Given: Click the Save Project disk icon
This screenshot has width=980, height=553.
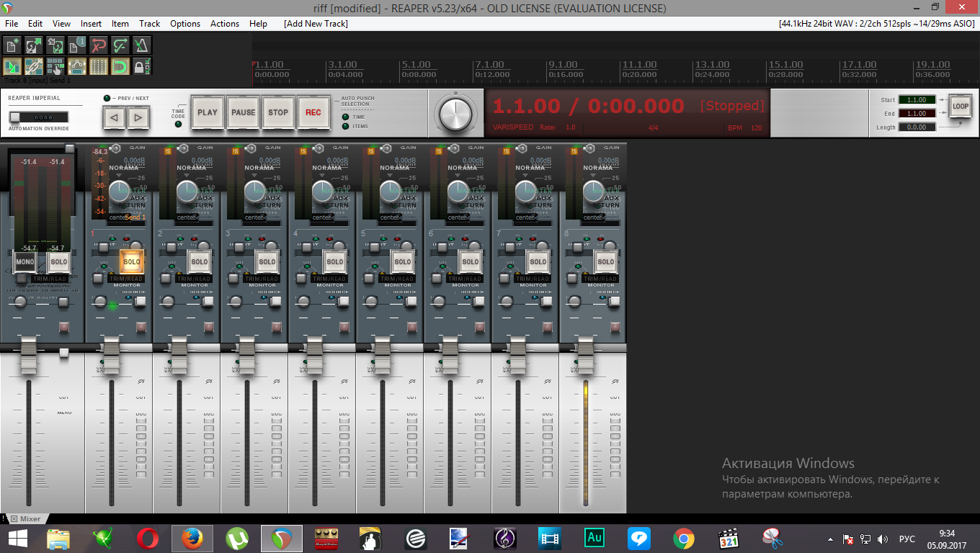Looking at the screenshot, I should (x=55, y=45).
